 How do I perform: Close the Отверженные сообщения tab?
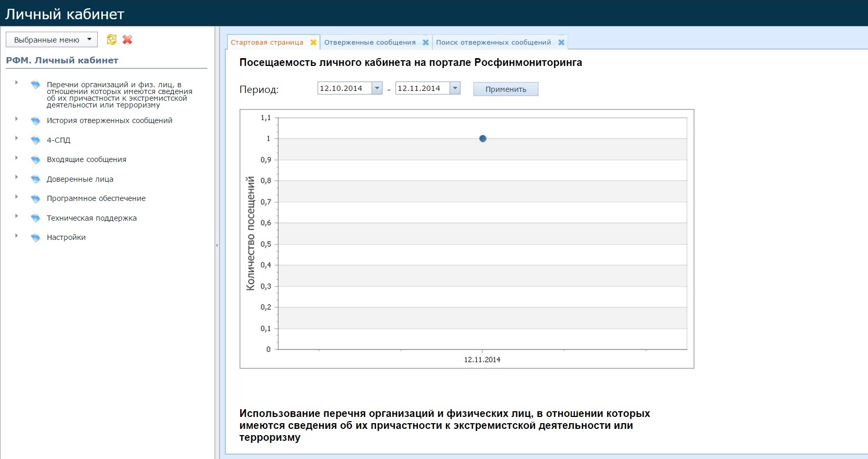point(426,43)
